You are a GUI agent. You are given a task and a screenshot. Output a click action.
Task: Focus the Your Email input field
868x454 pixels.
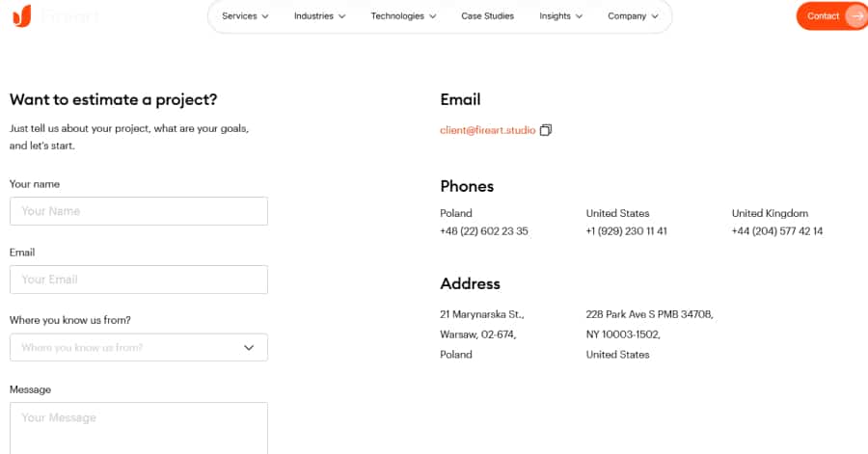click(138, 280)
